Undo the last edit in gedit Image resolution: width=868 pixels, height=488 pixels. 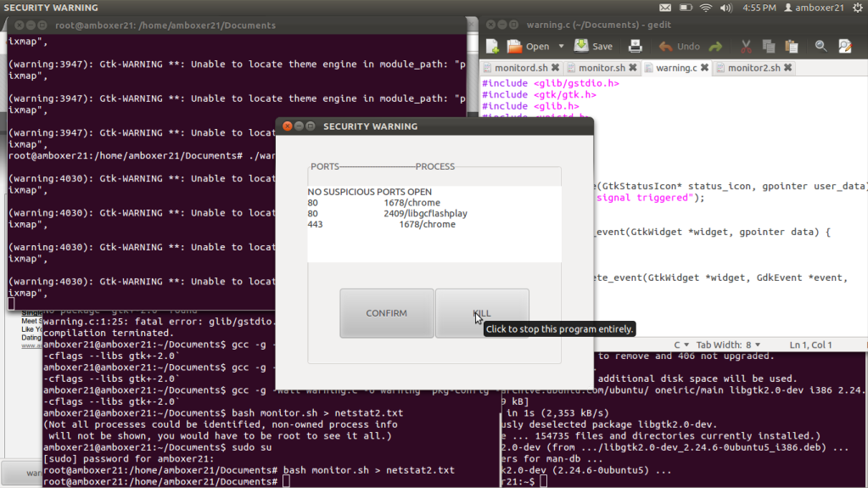pos(680,47)
